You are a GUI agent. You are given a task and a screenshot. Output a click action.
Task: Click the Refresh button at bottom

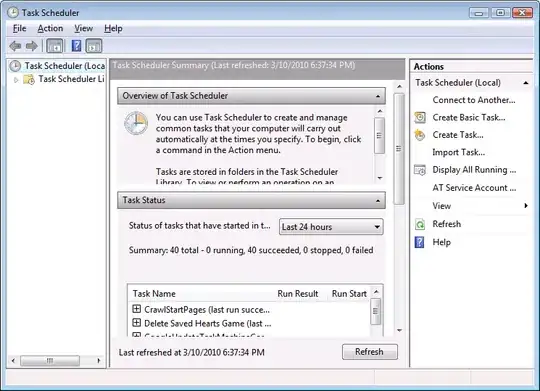click(370, 352)
